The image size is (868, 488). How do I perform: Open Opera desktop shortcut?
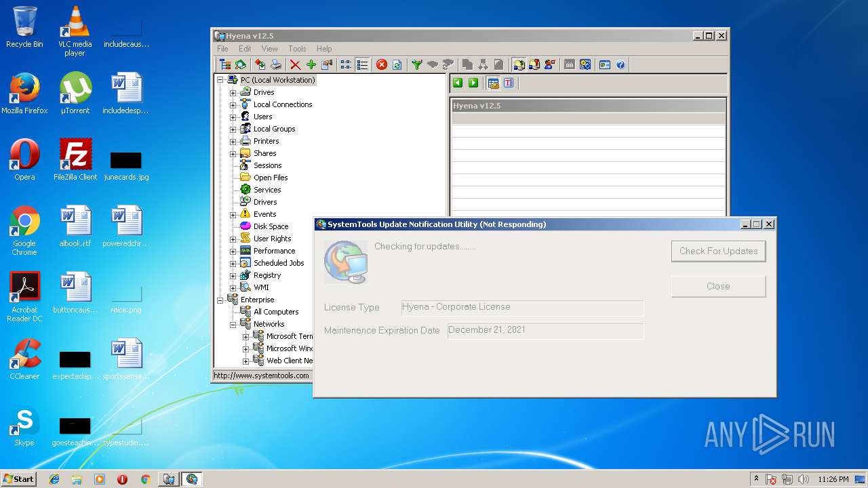(24, 160)
